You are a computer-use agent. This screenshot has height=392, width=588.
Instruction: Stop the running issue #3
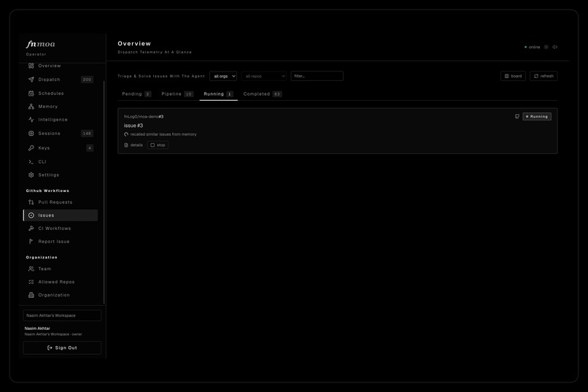158,145
